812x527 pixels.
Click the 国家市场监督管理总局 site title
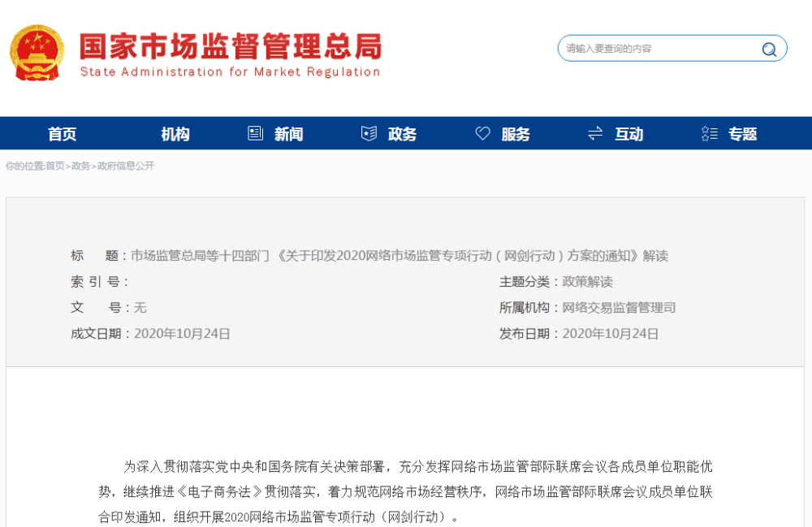pyautogui.click(x=230, y=47)
